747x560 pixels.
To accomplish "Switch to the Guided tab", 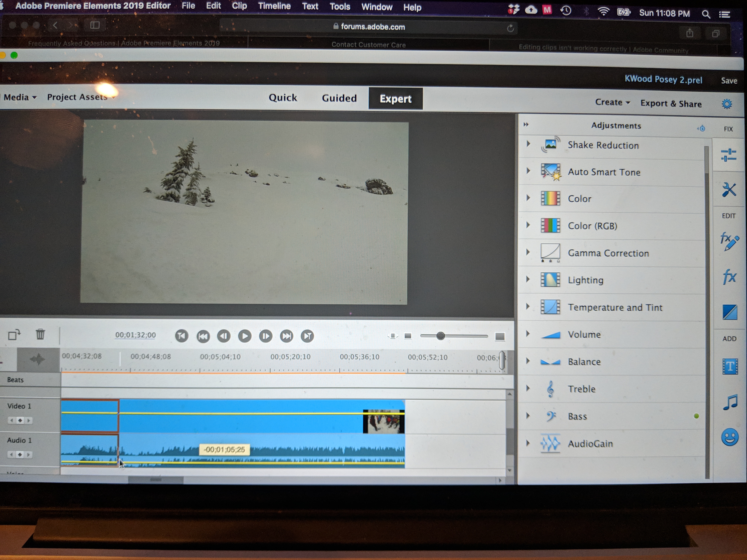I will click(339, 98).
